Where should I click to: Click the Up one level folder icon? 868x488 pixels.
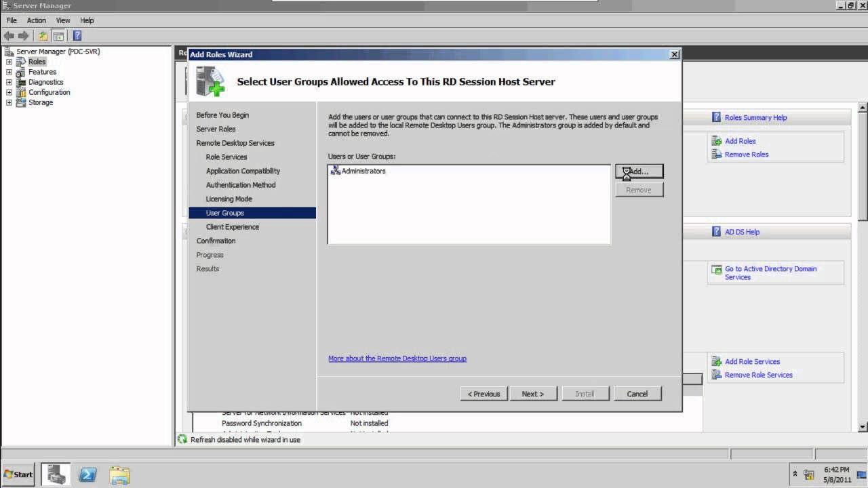click(x=43, y=36)
